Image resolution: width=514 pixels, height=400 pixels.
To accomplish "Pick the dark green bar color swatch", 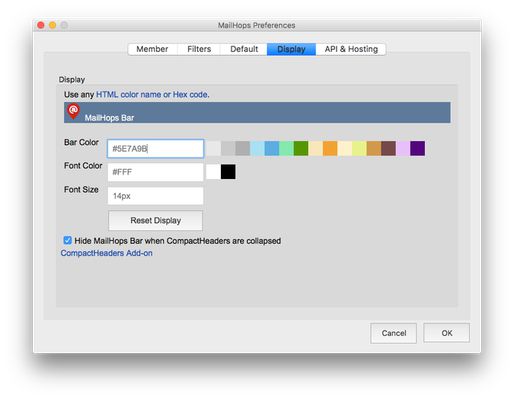I will (x=301, y=148).
